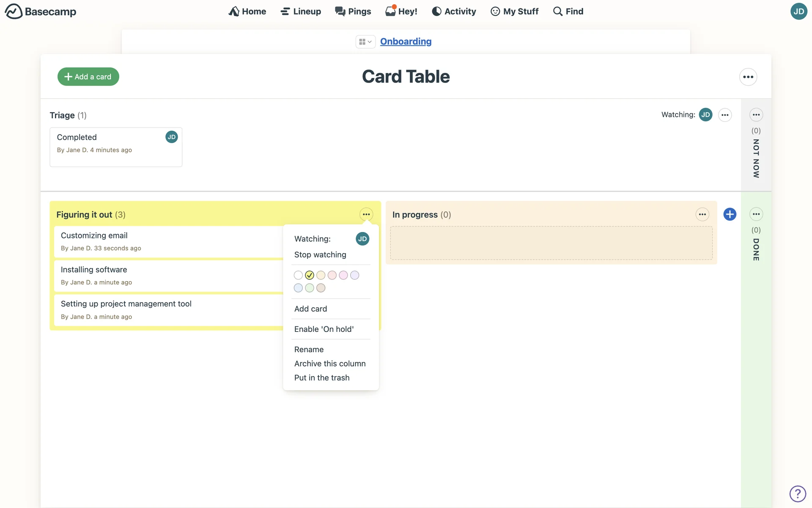Open the Customizing email card
Viewport: 812px width, 508px height.
94,235
